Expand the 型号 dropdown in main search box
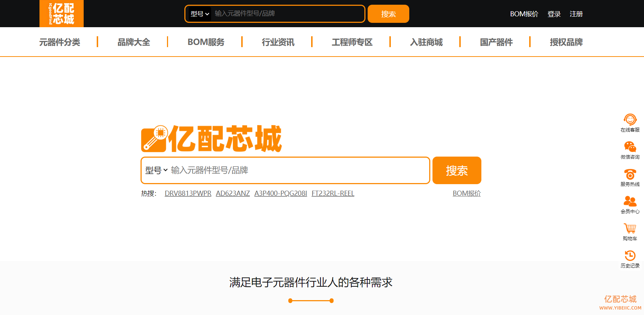The height and width of the screenshot is (315, 644). pyautogui.click(x=156, y=170)
